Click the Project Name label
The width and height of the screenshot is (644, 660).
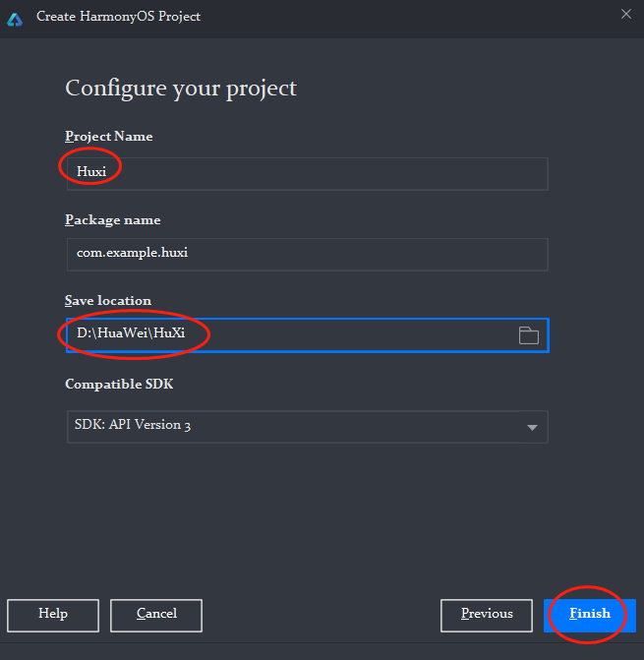[108, 137]
